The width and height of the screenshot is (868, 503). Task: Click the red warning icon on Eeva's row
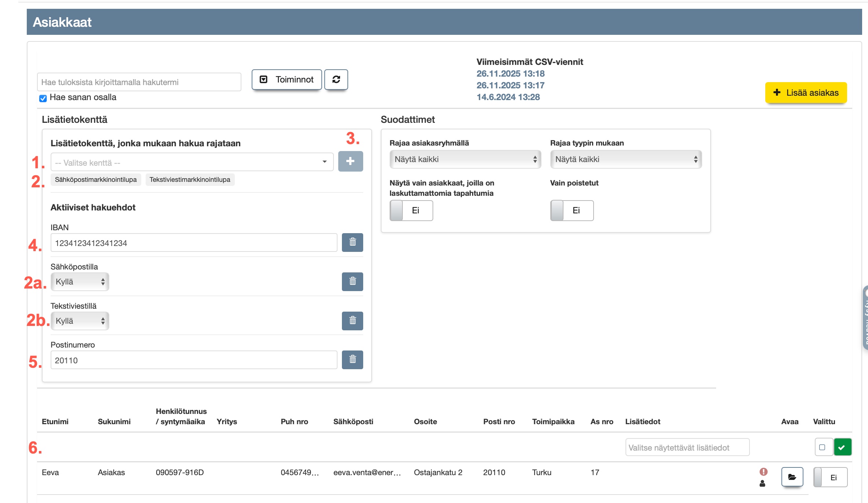763,472
